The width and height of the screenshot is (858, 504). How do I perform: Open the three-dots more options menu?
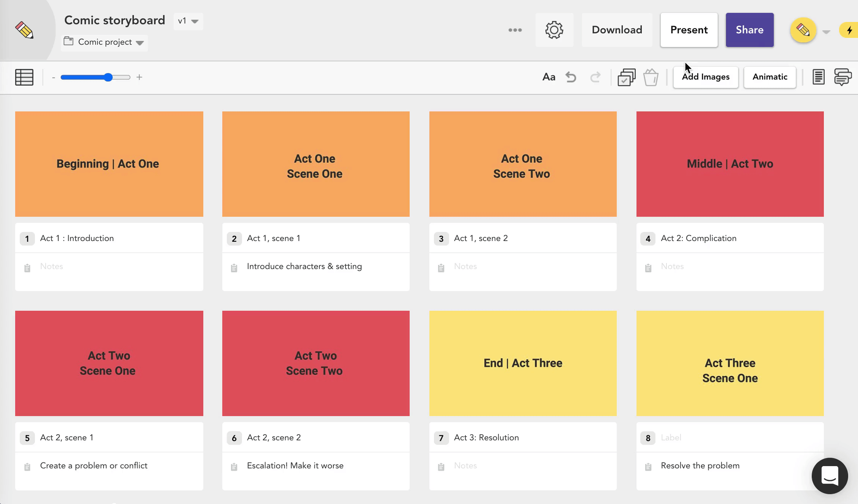coord(515,30)
